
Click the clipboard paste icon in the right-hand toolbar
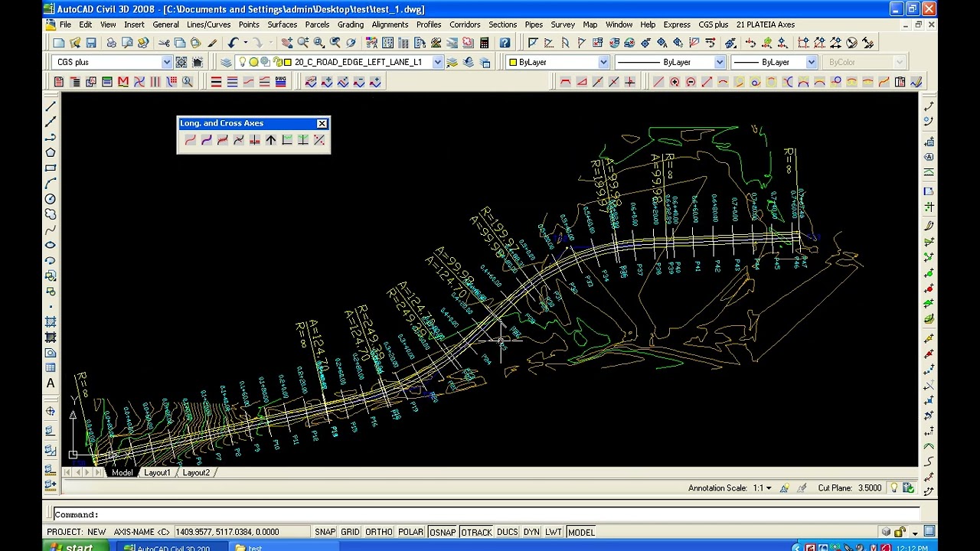(x=900, y=82)
